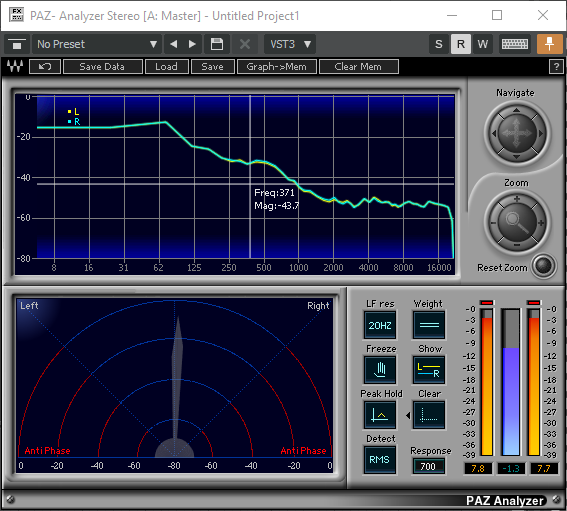Click the Mag:-43.7 readout text
The width and height of the screenshot is (567, 511).
(277, 206)
